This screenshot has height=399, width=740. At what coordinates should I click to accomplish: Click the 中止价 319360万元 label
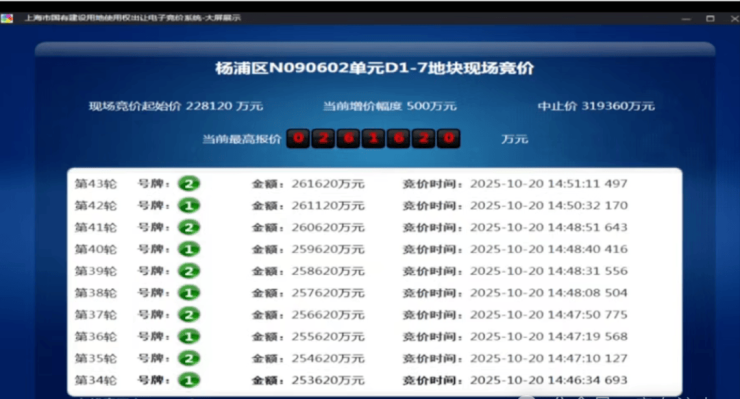point(596,106)
